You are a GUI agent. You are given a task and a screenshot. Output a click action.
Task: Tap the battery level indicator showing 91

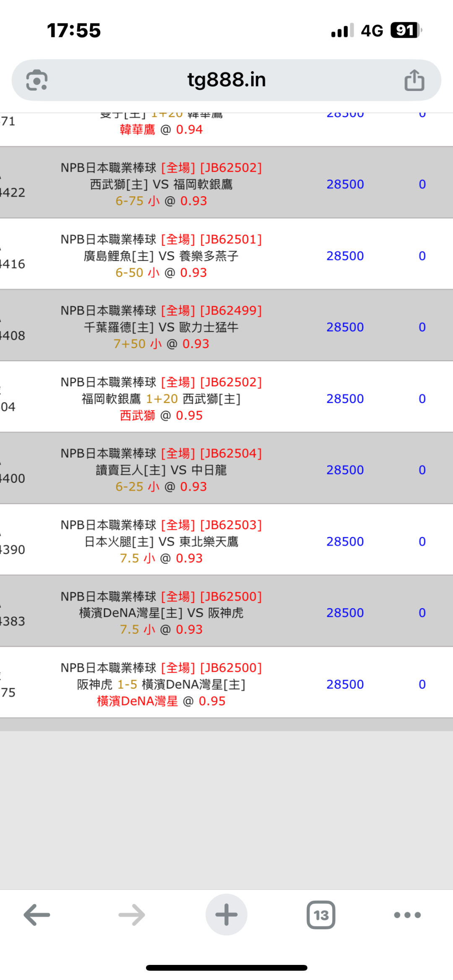pyautogui.click(x=405, y=30)
